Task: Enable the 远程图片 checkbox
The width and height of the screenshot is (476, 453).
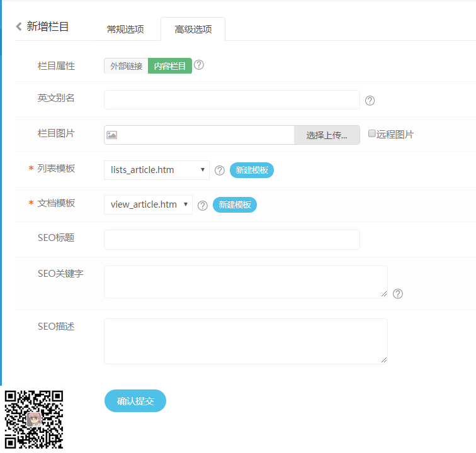Action: click(x=371, y=133)
